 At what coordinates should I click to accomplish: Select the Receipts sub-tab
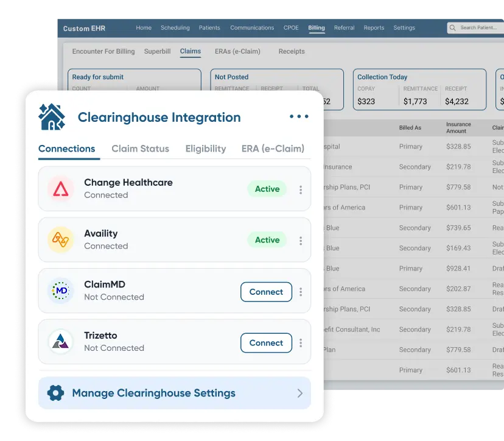point(292,51)
